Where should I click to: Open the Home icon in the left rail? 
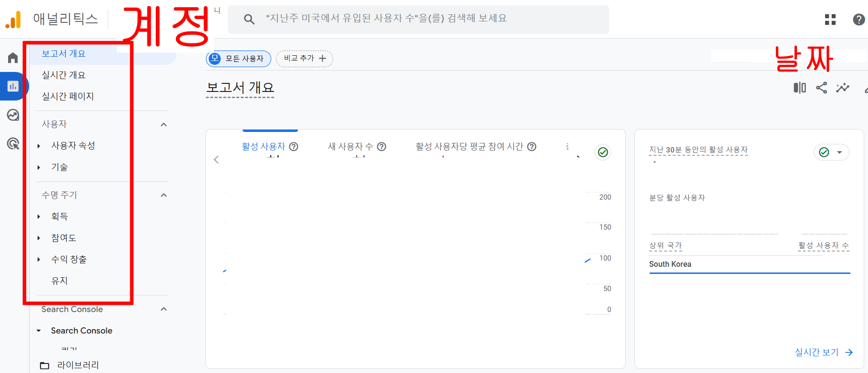coord(13,58)
